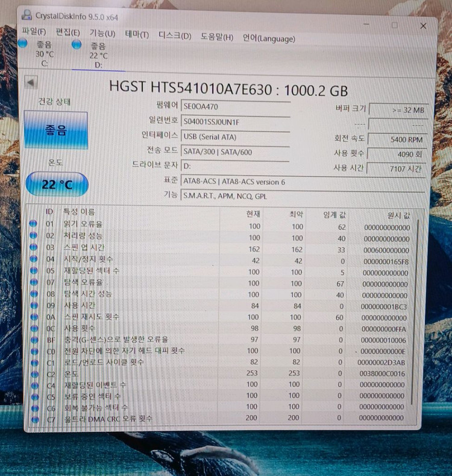Click status icon for attribute 03 스핀 업 시간

pos(33,247)
